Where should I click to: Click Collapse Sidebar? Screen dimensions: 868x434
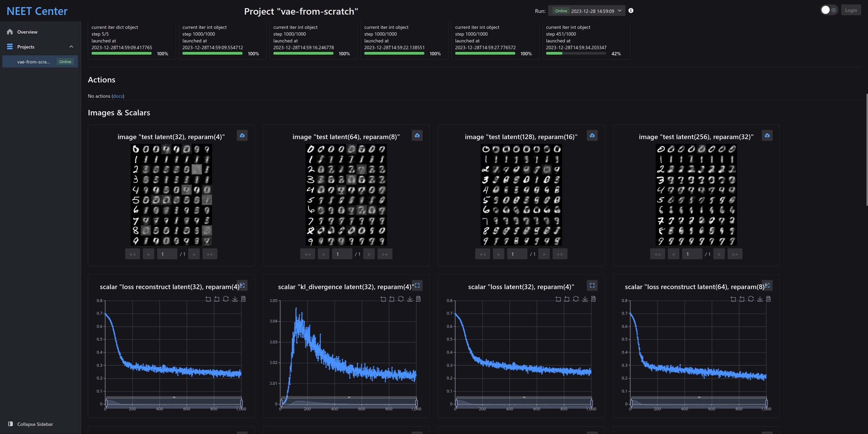(x=31, y=424)
